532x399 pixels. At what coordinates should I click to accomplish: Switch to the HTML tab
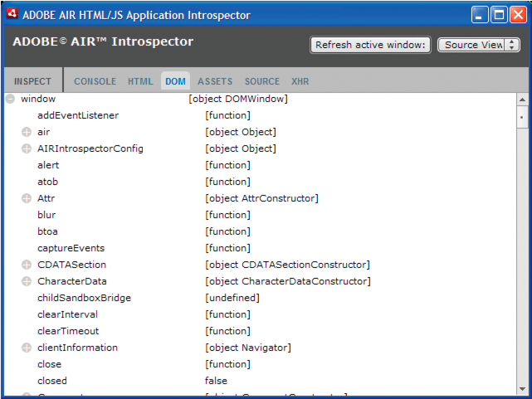pyautogui.click(x=140, y=81)
